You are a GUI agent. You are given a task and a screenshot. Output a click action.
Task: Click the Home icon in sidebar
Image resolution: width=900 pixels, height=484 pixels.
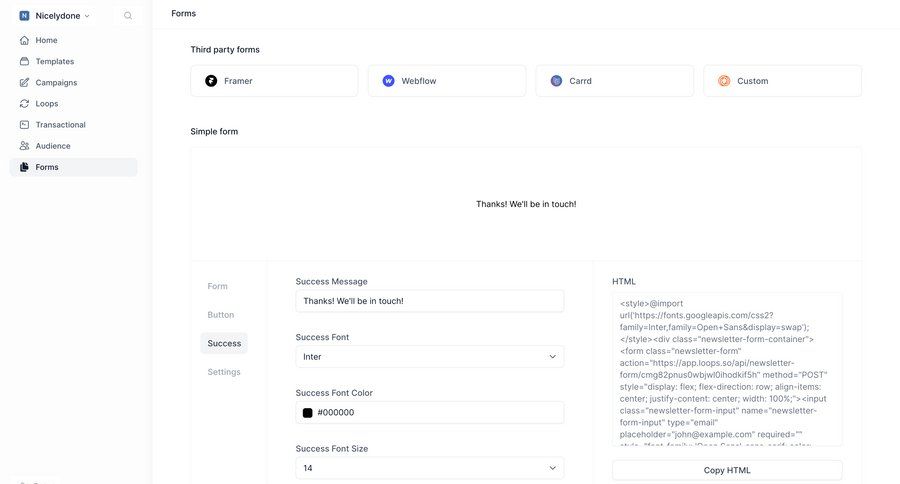pos(24,40)
